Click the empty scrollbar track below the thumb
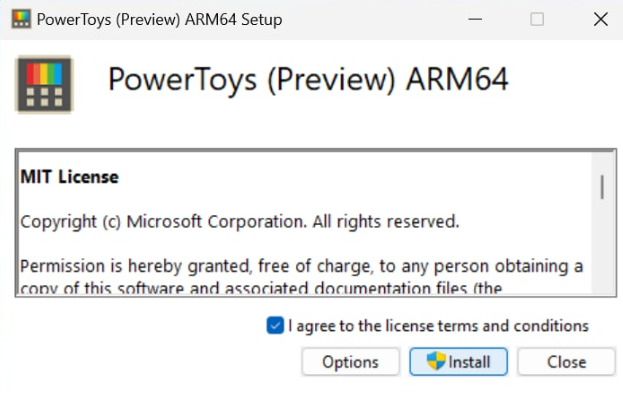Viewport: 623px width, 405px height. click(x=602, y=246)
